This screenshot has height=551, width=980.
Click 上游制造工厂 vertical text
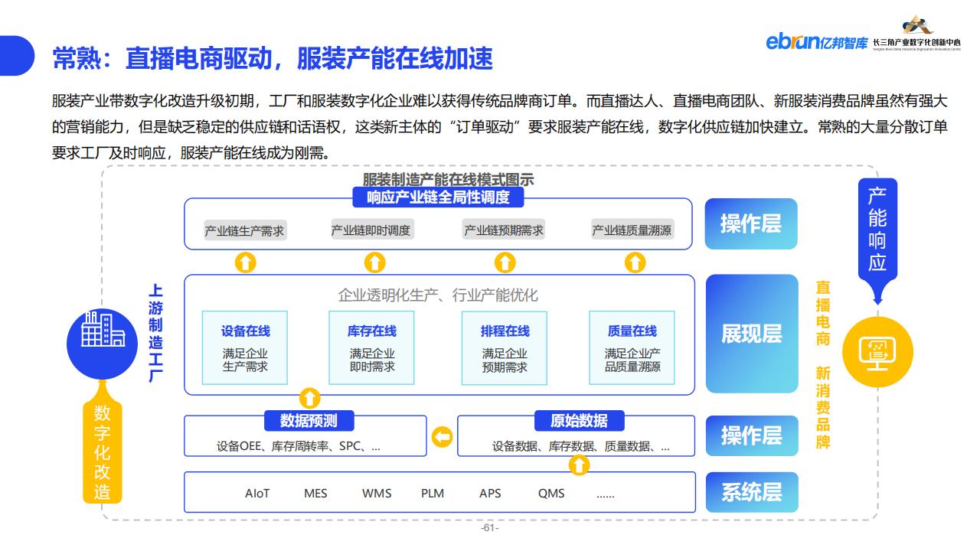click(x=155, y=334)
